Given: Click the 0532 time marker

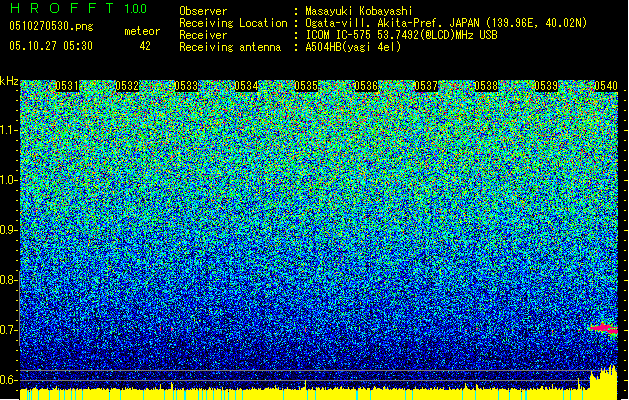Looking at the screenshot, I should [x=127, y=86].
